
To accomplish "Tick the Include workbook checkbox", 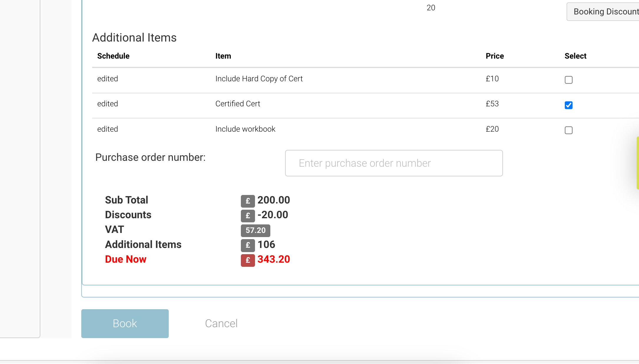I will [x=568, y=130].
